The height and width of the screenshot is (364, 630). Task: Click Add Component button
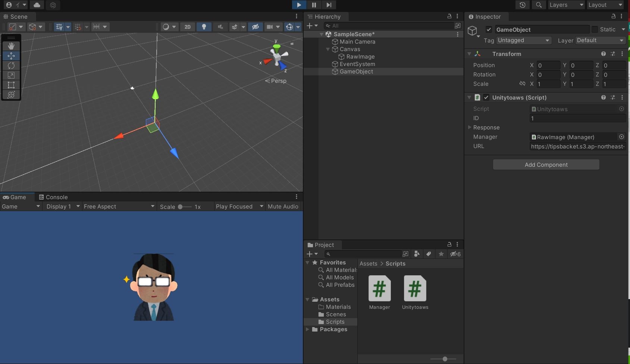[546, 165]
